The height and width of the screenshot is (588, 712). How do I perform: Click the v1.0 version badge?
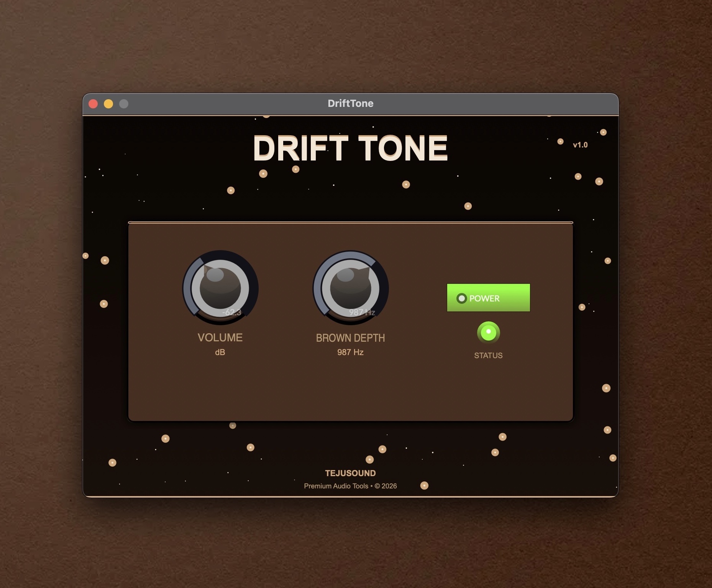tap(580, 145)
